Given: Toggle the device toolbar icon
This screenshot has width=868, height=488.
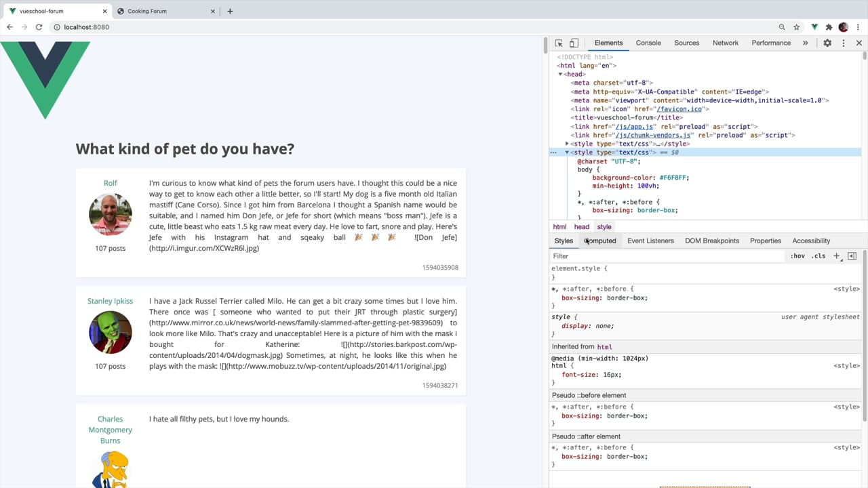Looking at the screenshot, I should pos(574,43).
